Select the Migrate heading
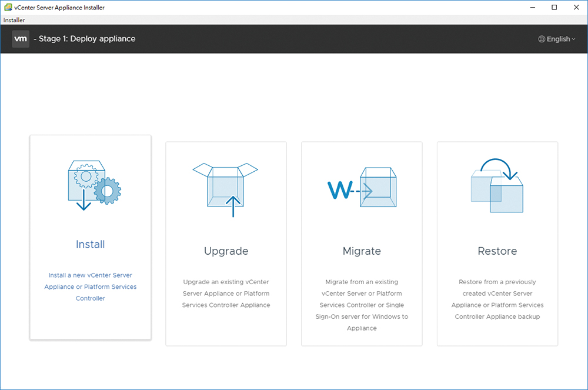 click(x=362, y=251)
